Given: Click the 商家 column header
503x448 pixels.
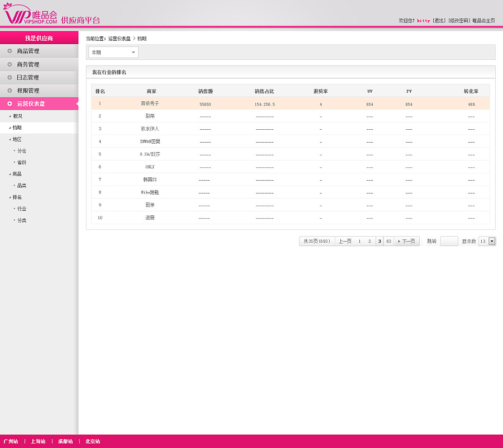Looking at the screenshot, I should click(151, 91).
